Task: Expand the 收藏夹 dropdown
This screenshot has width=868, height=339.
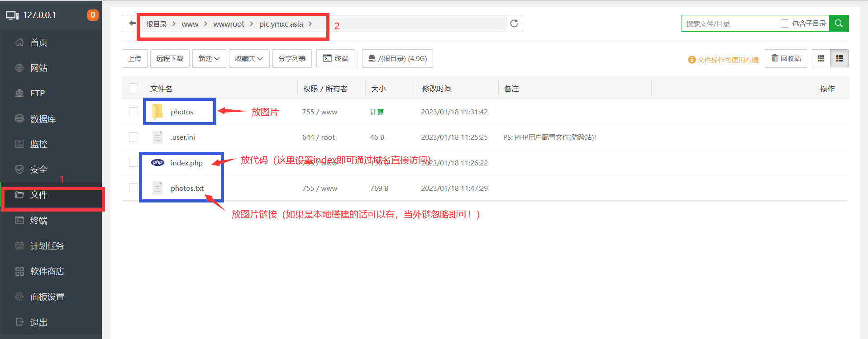Action: (249, 59)
